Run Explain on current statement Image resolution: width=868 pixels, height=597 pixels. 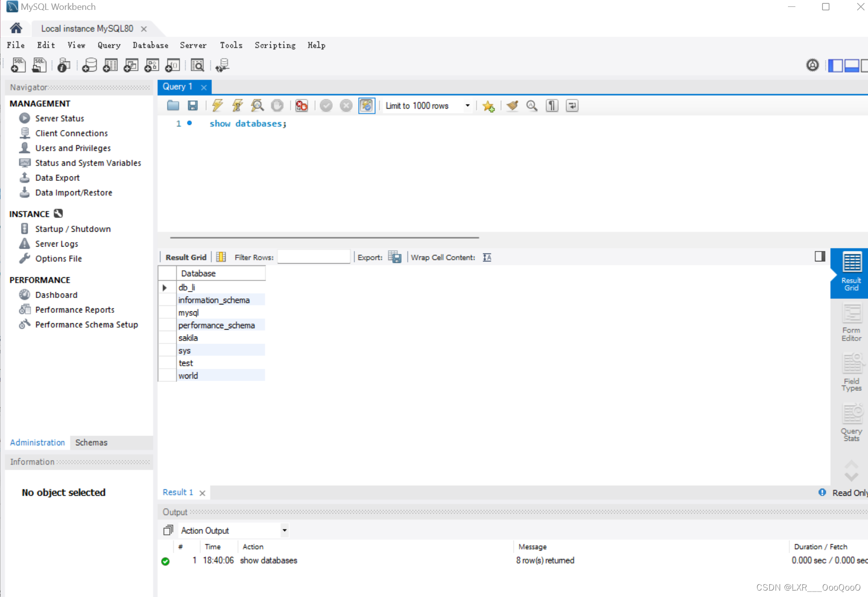click(257, 105)
